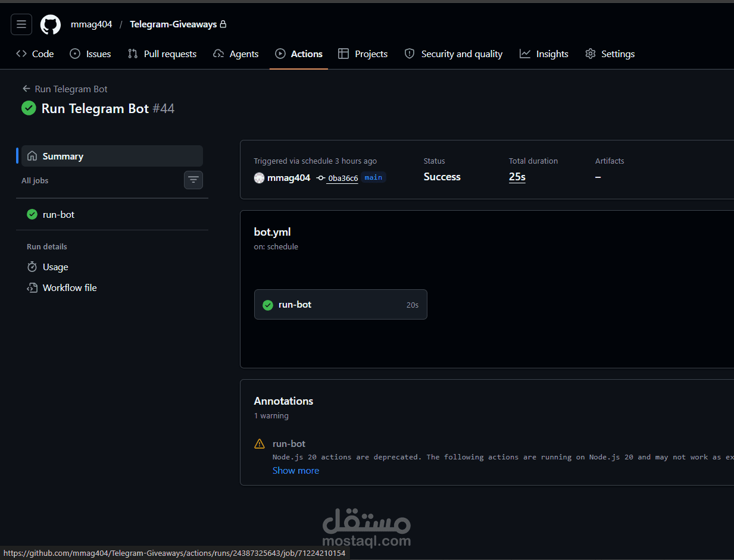Click the 25s total duration link
This screenshot has width=734, height=560.
517,177
